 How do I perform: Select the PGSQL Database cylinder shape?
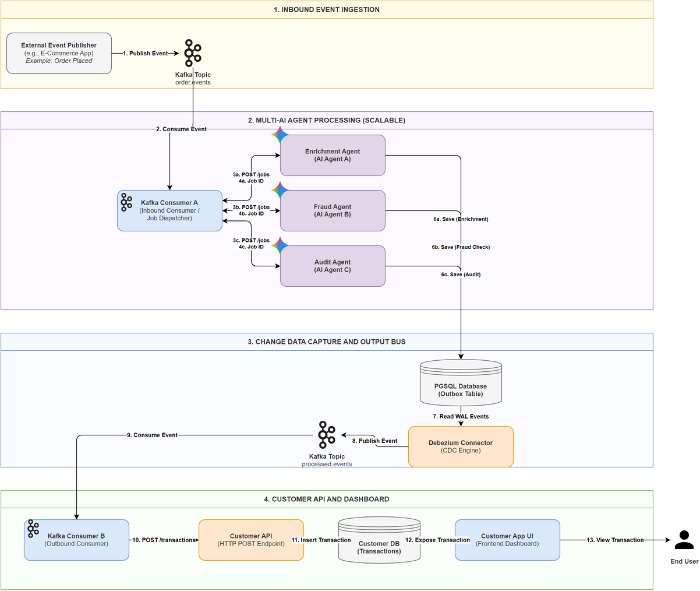click(461, 383)
